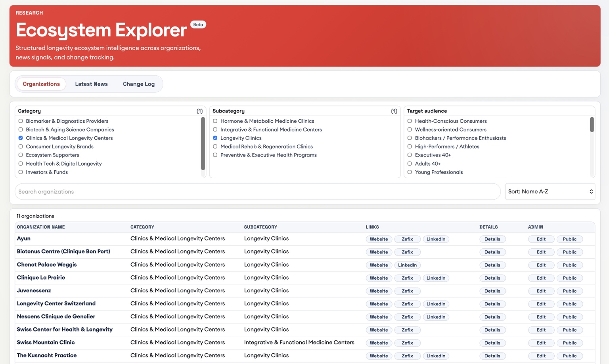The height and width of the screenshot is (364, 609).
Task: Uncheck the Longevity Clinics subcategory filter
Action: 215,138
